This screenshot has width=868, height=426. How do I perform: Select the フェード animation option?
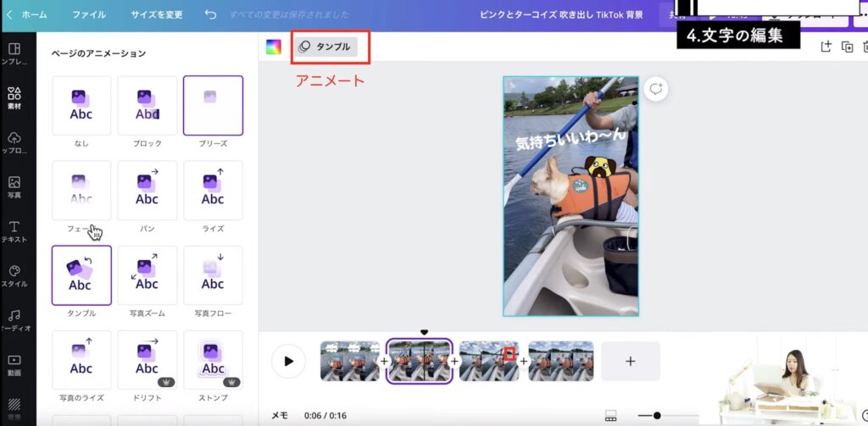pos(81,191)
